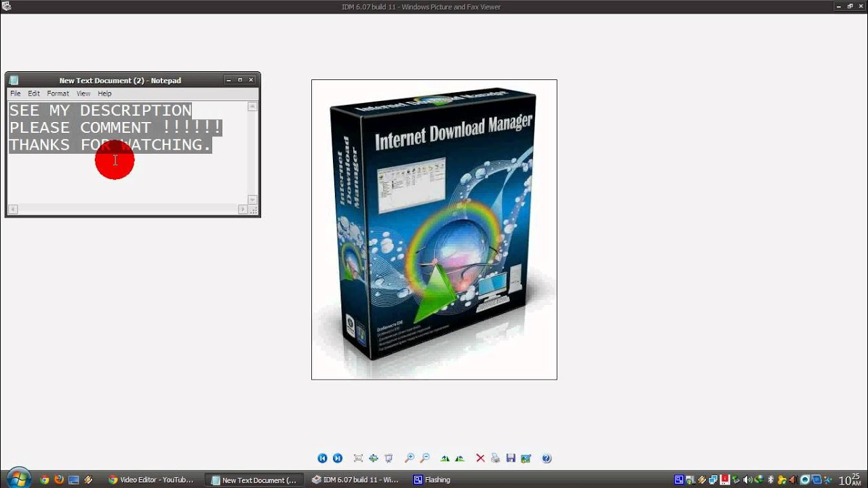Open Notepad Help menu
The image size is (868, 488).
point(104,94)
